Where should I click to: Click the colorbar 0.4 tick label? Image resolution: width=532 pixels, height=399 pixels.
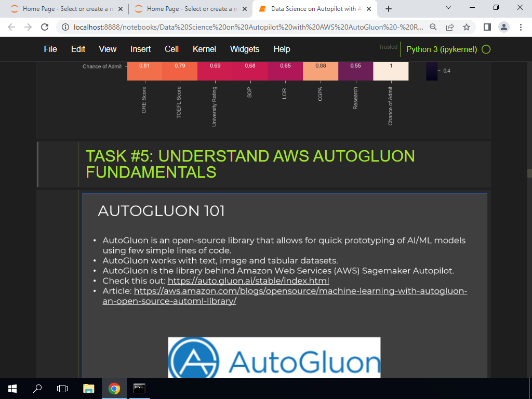coord(446,71)
